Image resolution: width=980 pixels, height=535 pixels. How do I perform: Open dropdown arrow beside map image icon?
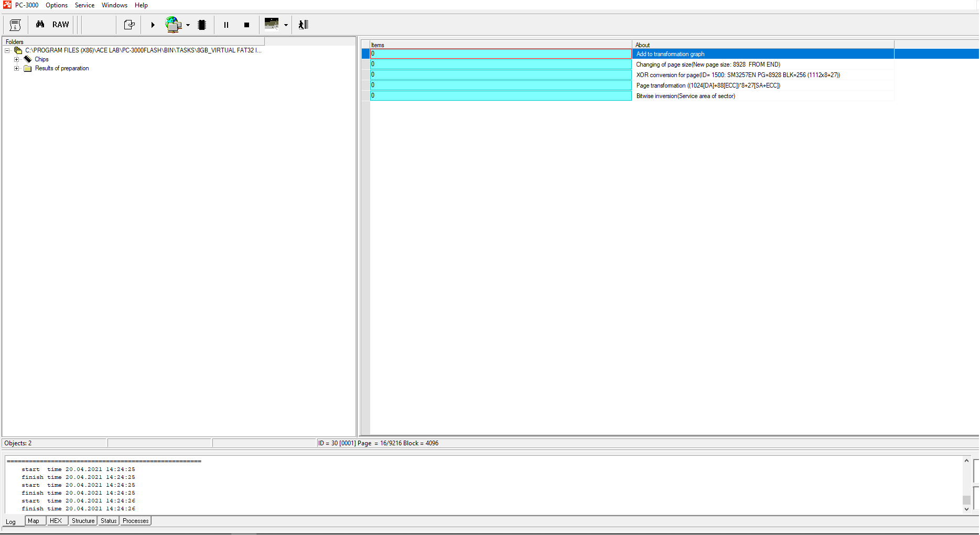286,25
